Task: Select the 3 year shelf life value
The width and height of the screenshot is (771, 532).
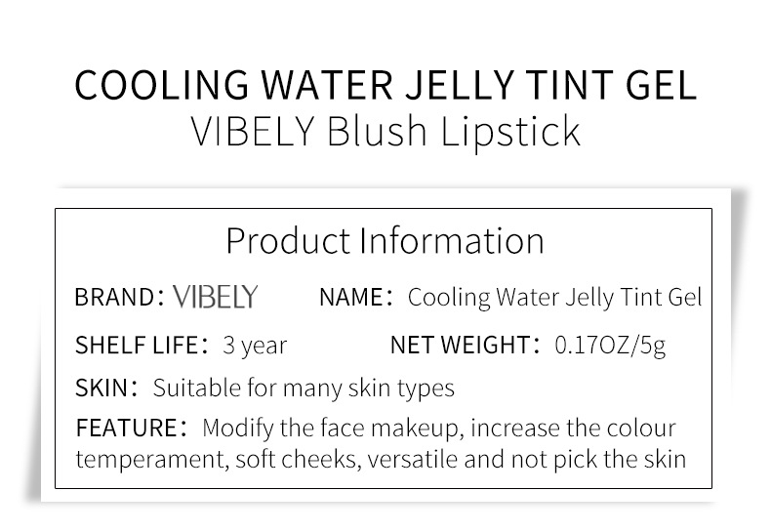Action: pyautogui.click(x=254, y=345)
